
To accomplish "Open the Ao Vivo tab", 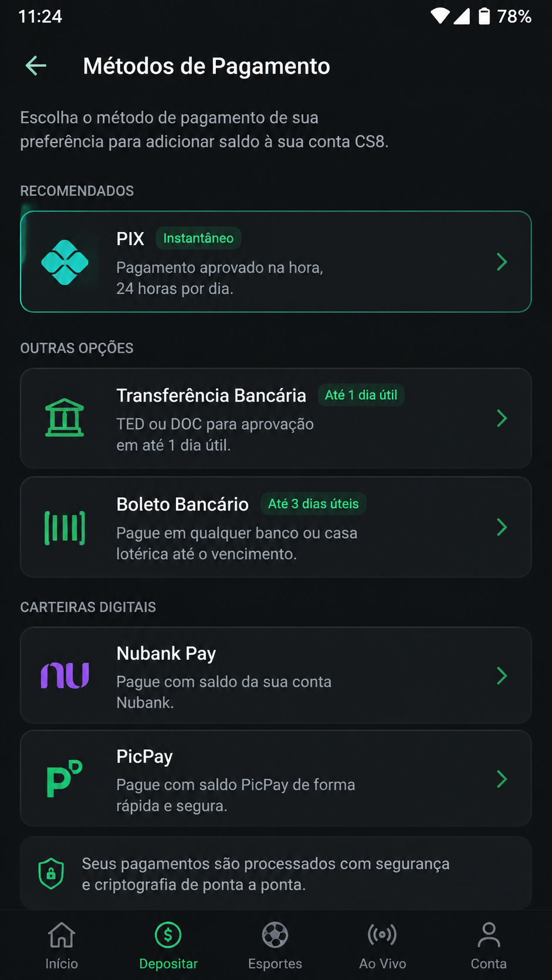I will coord(382,945).
